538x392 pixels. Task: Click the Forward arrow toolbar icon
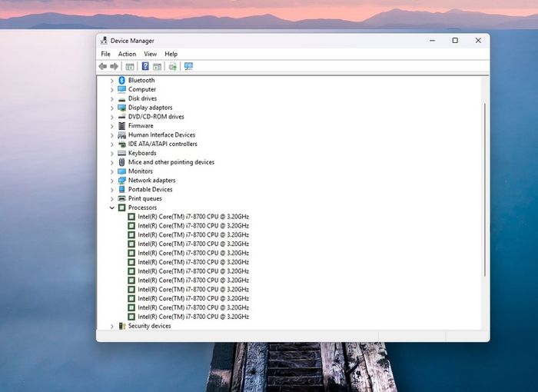(x=114, y=66)
